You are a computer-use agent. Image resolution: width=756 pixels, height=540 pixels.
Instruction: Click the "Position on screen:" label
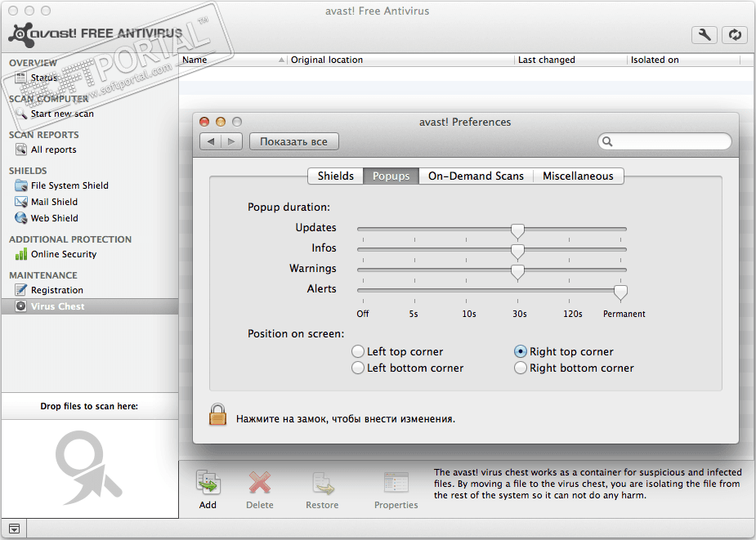[296, 333]
